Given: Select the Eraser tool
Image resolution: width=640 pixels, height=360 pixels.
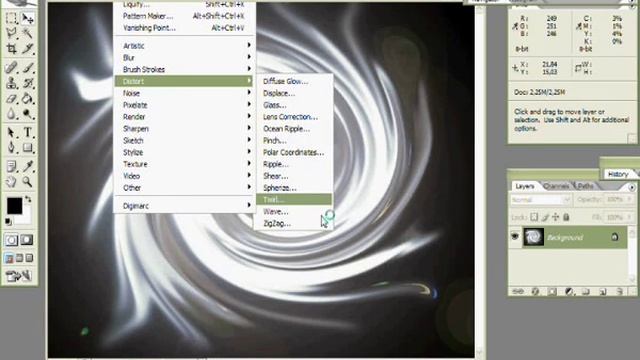Looking at the screenshot, I should coord(11,98).
